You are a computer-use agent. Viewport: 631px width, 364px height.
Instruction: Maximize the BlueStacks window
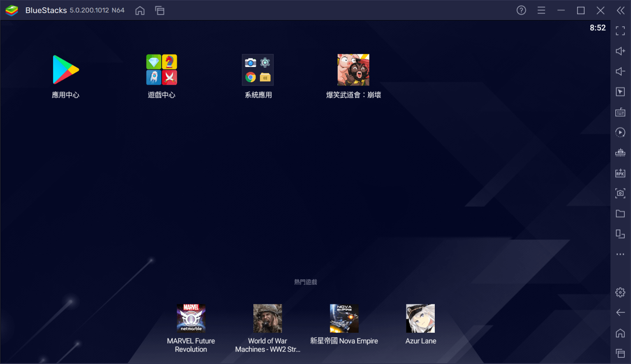(581, 10)
